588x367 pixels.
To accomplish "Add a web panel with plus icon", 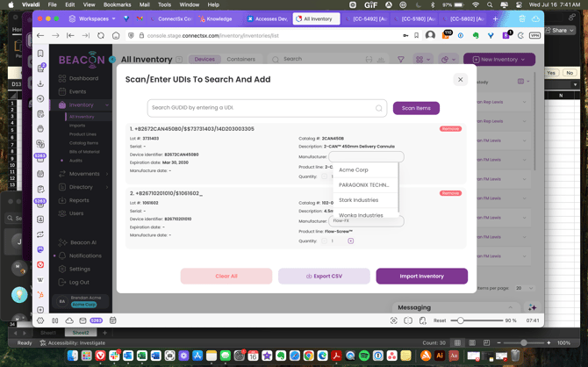I will point(40,310).
